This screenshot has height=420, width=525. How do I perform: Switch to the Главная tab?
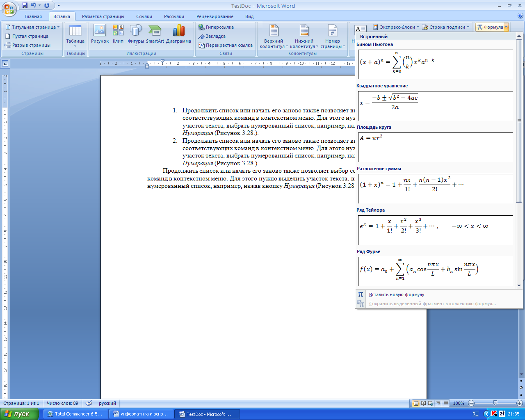33,16
